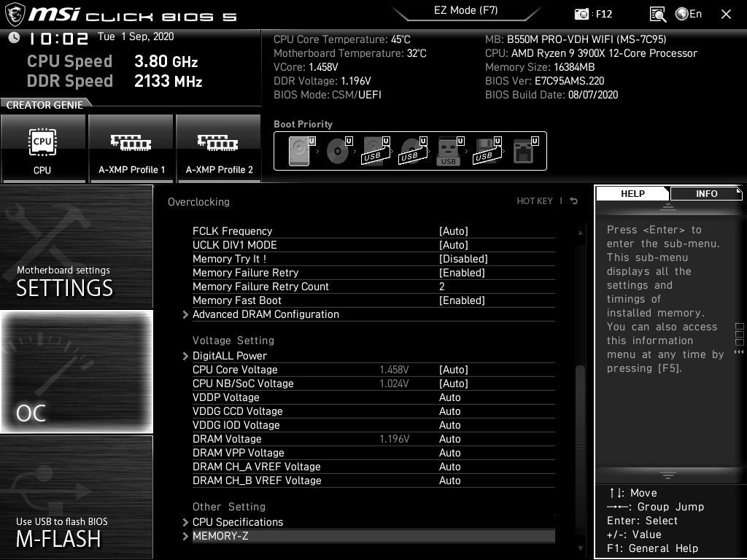The image size is (747, 560).
Task: Change language via the En globe icon
Action: [689, 15]
